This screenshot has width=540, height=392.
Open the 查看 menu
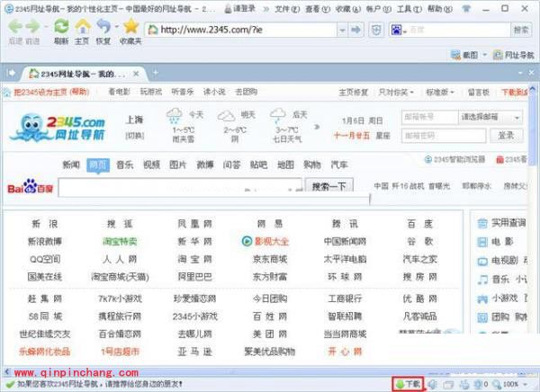[x=317, y=9]
